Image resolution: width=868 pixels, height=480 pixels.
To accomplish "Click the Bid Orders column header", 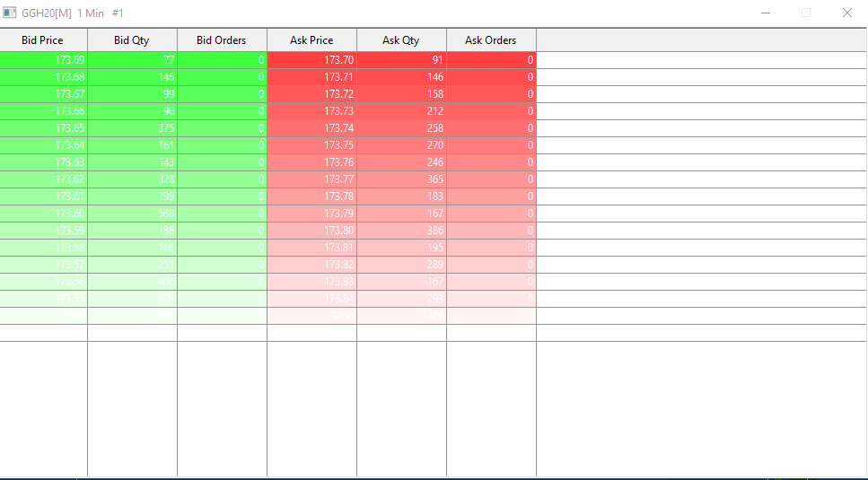I will point(222,40).
